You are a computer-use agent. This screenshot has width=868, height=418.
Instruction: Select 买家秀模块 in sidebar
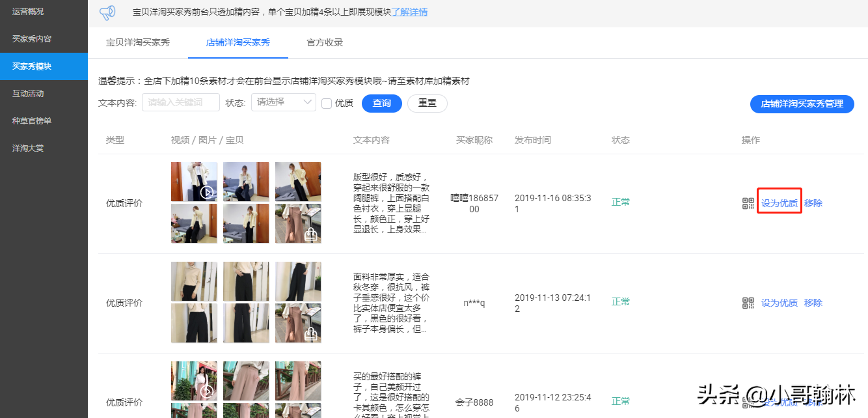(x=44, y=66)
